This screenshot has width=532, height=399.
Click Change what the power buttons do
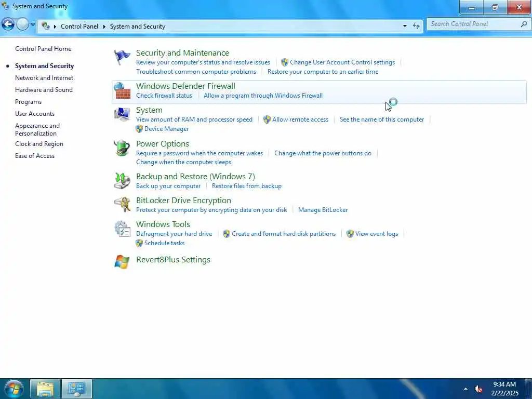[x=323, y=153]
